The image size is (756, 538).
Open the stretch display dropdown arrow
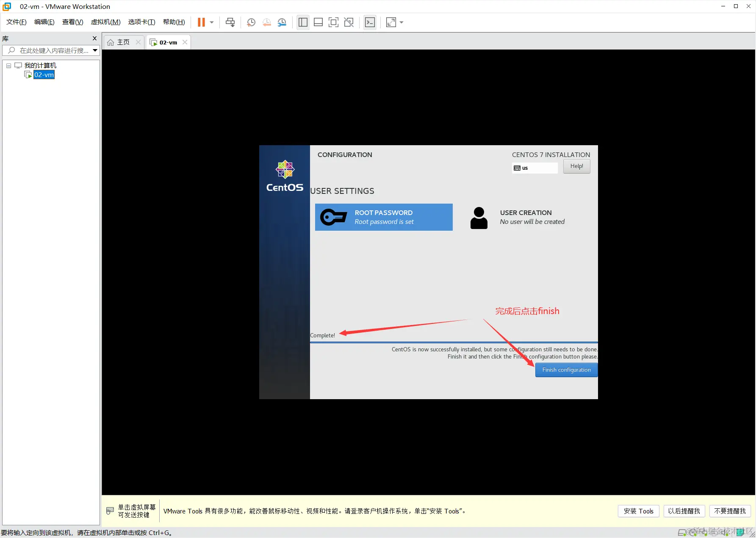[402, 22]
